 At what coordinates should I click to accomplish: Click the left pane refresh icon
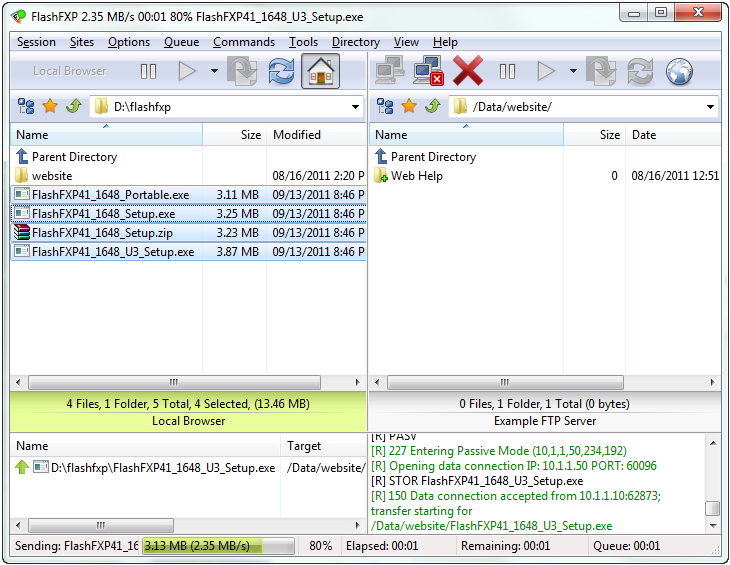click(282, 71)
